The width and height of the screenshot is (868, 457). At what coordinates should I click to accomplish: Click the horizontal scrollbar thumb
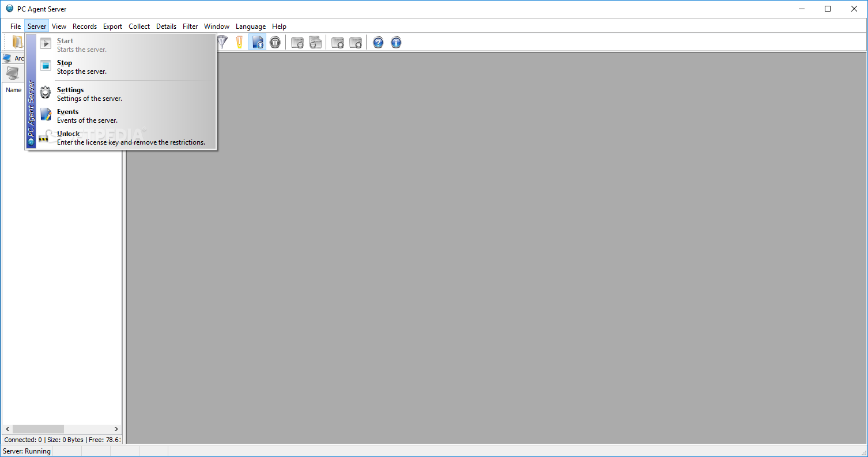pos(38,429)
